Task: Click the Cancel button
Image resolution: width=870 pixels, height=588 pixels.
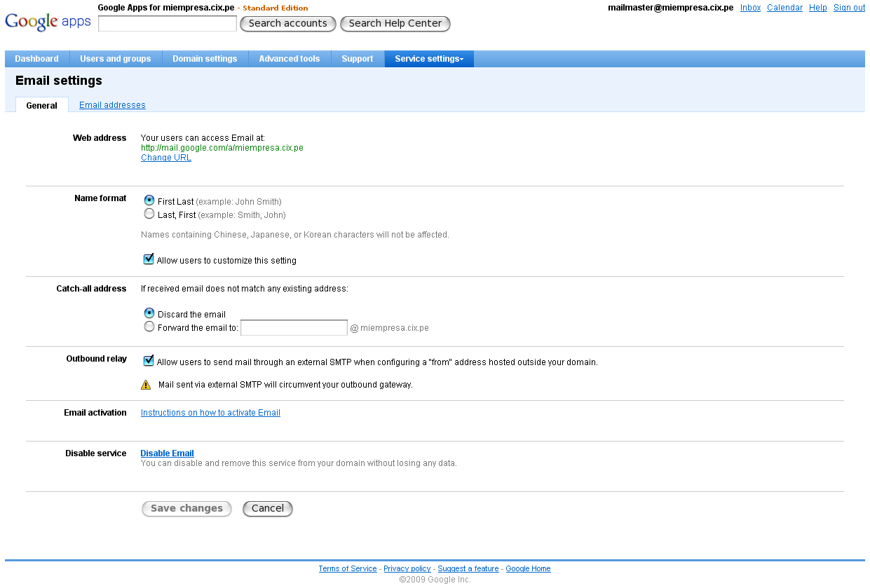Action: (x=268, y=509)
